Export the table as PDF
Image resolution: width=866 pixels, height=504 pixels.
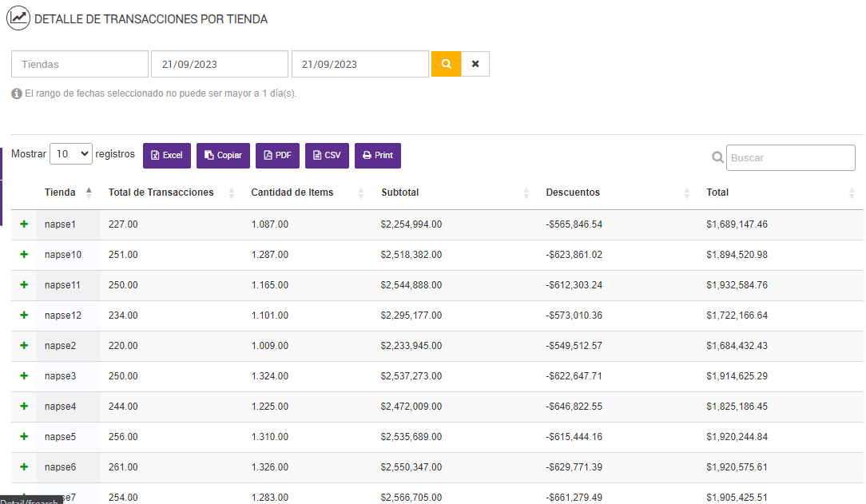click(277, 156)
